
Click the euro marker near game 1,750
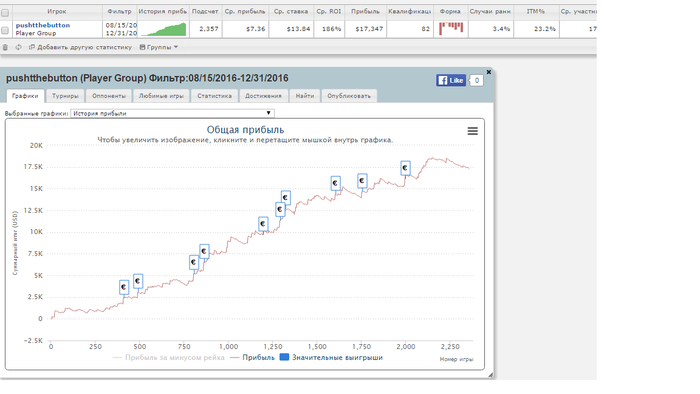click(362, 181)
